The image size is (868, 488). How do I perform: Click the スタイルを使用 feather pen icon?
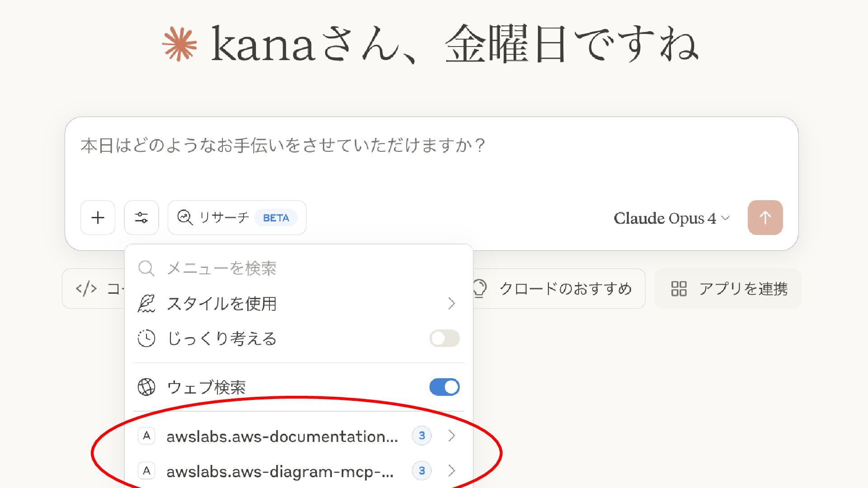point(146,304)
